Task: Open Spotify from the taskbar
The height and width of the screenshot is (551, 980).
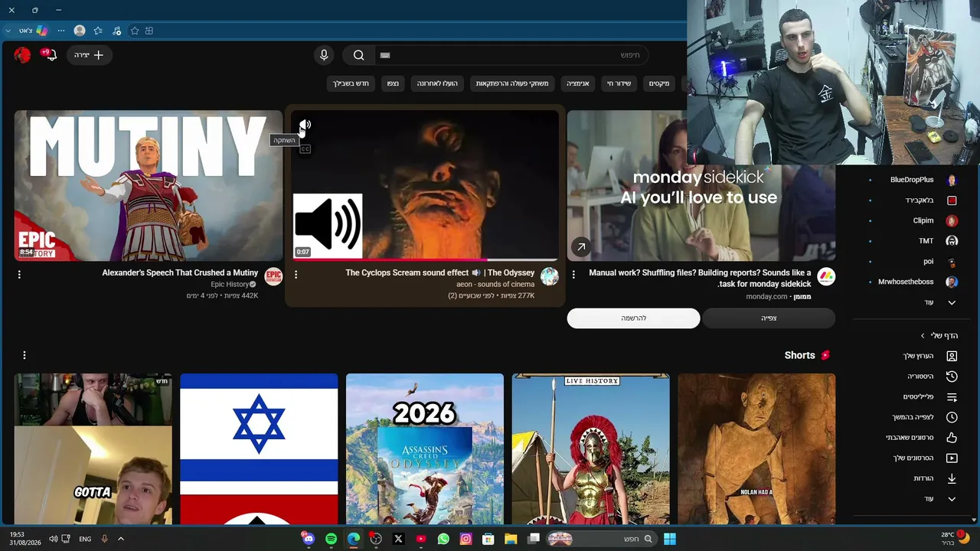Action: (x=331, y=539)
